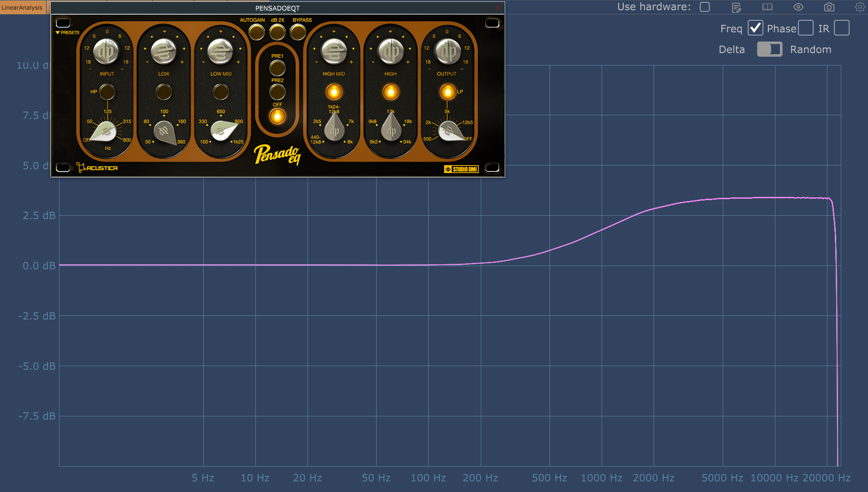Click the LOW frequency selector knob
Image resolution: width=868 pixels, height=492 pixels.
pos(165,133)
